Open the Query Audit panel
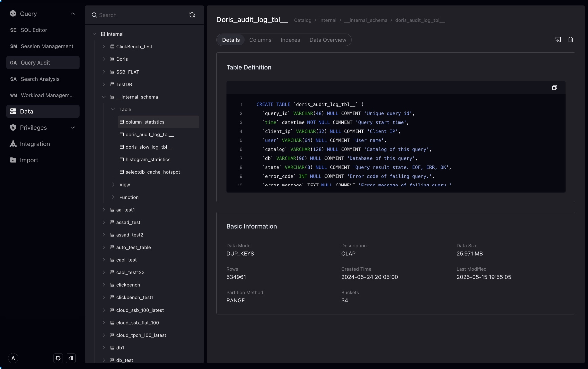Screen dimensions: 588x369 (x=35, y=63)
